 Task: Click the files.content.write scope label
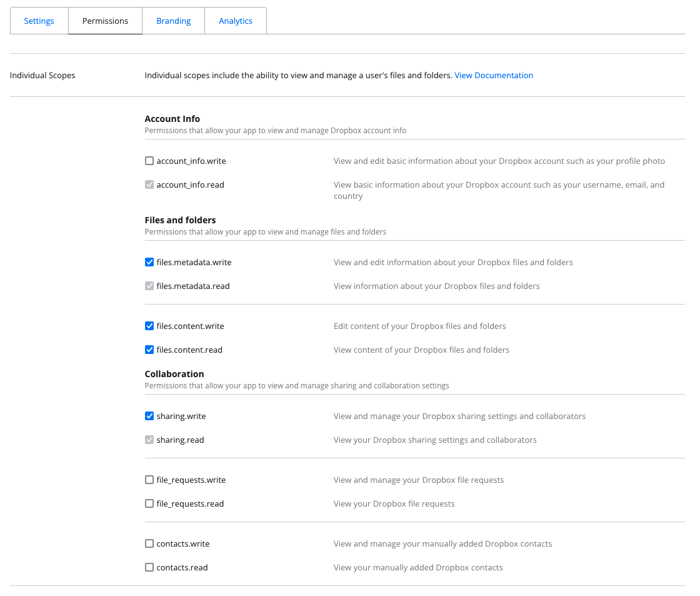190,326
